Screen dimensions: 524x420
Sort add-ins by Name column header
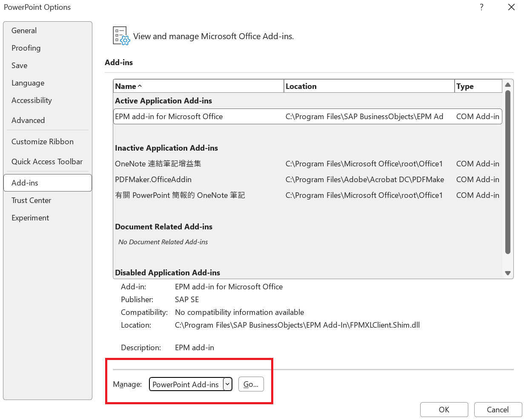198,86
